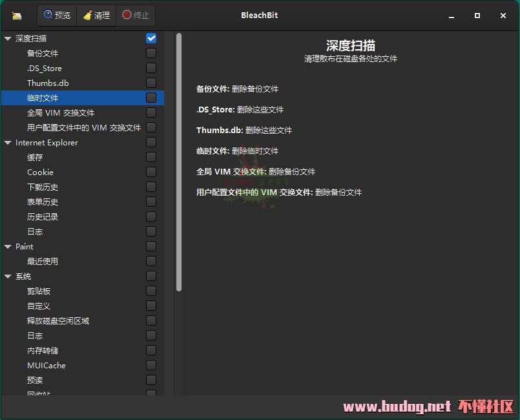
Task: Open the BleachBit application menu icon
Action: pos(17,16)
